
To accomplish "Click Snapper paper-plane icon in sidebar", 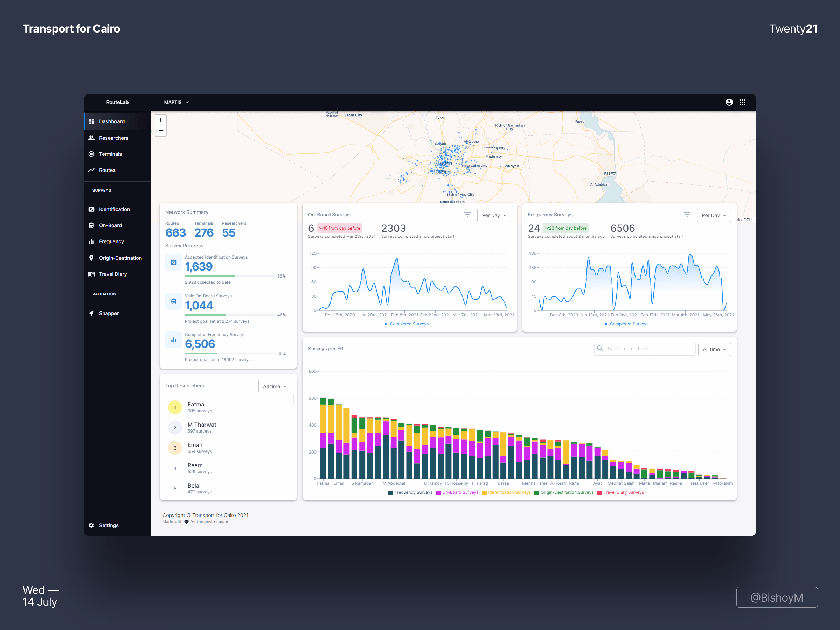I will [91, 313].
